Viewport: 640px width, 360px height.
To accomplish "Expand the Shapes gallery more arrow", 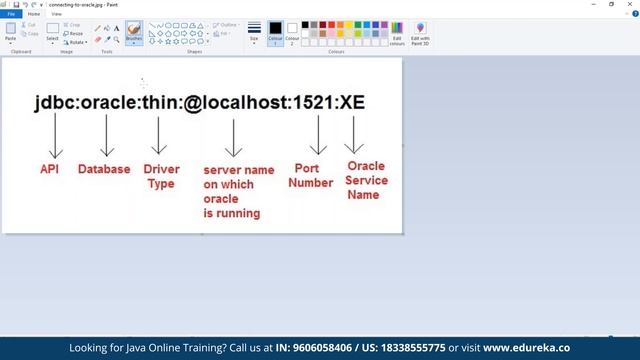I will coord(208,41).
